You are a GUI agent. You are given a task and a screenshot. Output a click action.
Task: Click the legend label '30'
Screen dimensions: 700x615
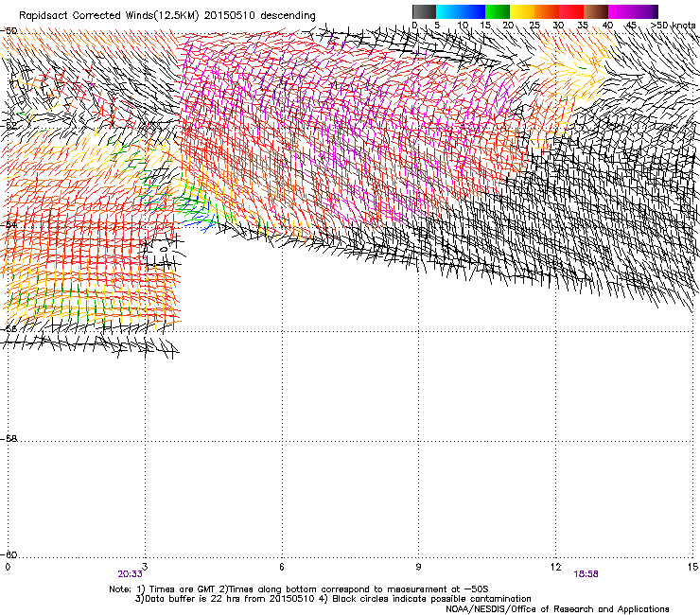(x=558, y=26)
